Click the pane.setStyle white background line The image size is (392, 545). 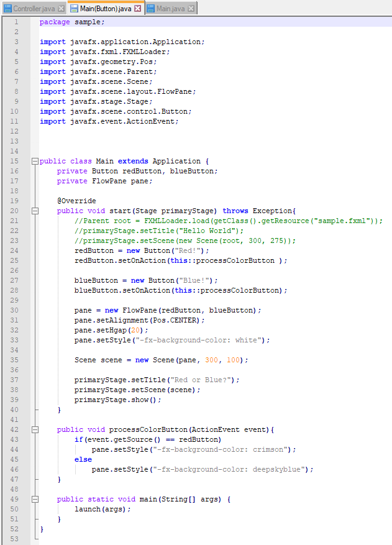point(172,341)
